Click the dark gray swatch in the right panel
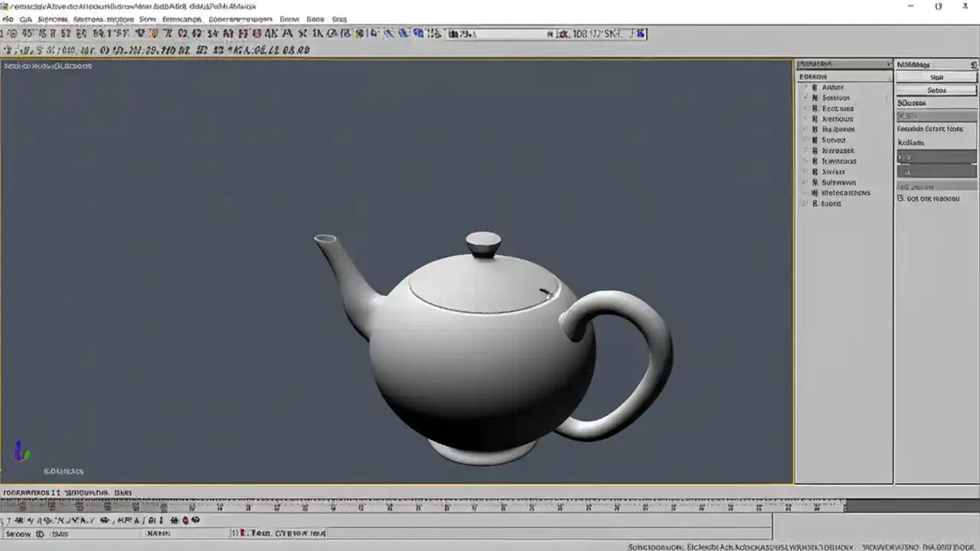The height and width of the screenshot is (551, 980). click(936, 157)
